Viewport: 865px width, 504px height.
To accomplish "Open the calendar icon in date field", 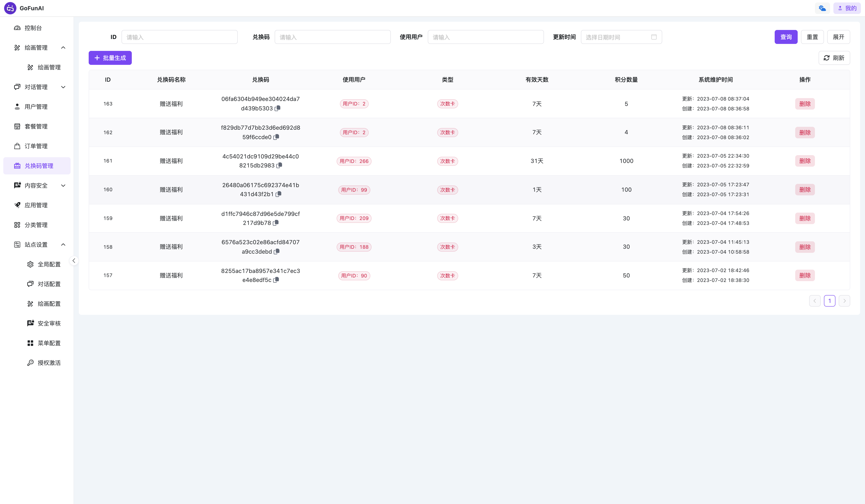I will click(654, 37).
